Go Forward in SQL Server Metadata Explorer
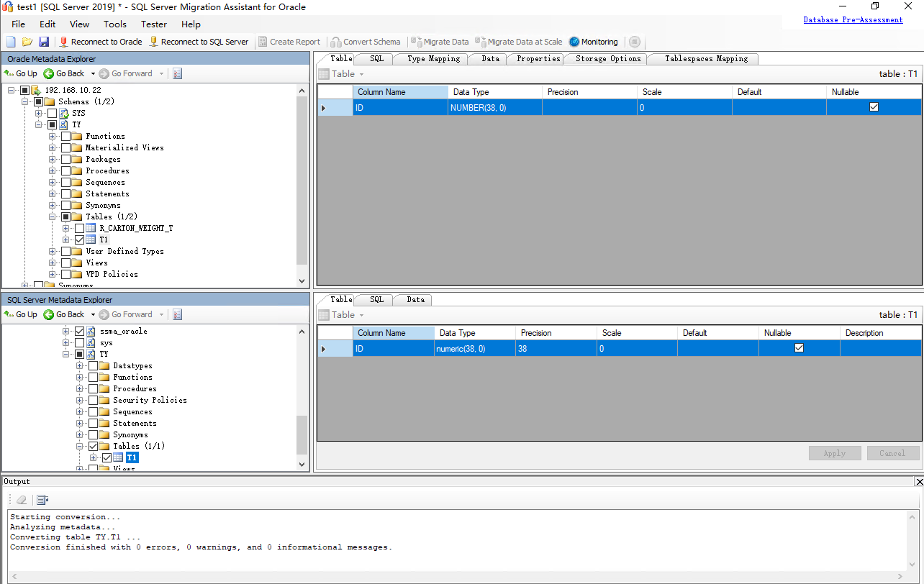Image resolution: width=924 pixels, height=584 pixels. click(126, 314)
